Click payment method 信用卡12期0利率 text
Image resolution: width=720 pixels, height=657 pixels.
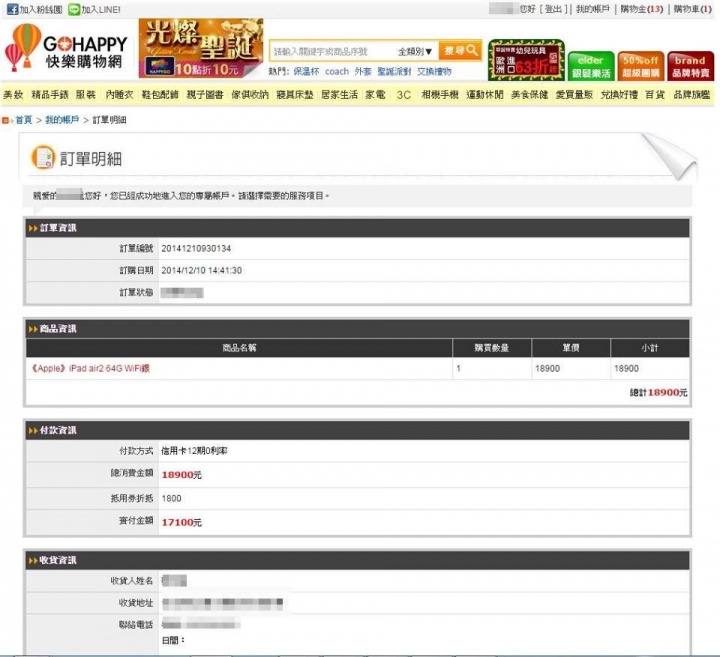click(194, 451)
